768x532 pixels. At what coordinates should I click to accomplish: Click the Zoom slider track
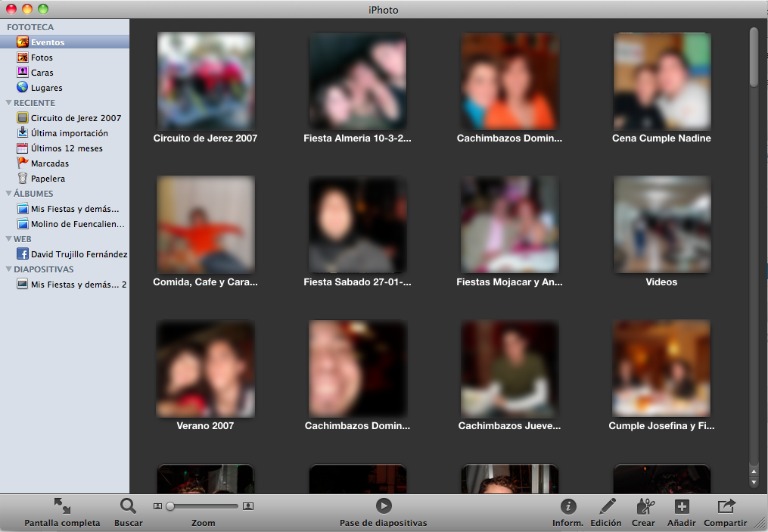202,506
